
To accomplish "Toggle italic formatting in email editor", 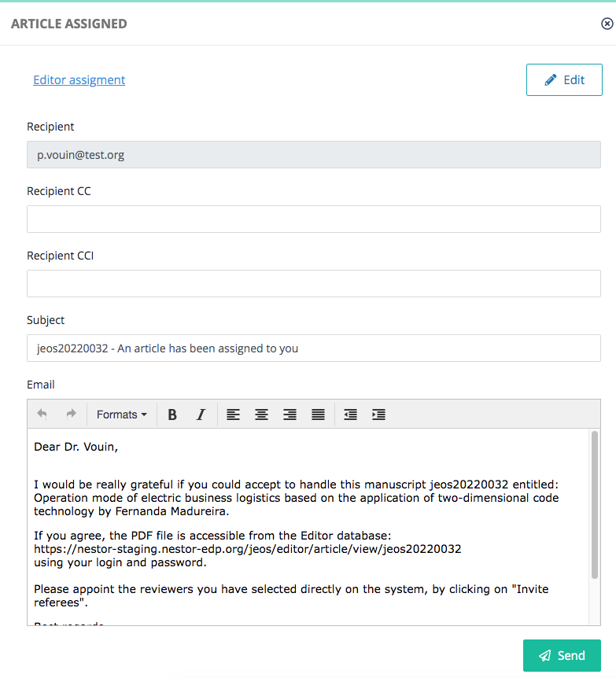I will tap(201, 415).
